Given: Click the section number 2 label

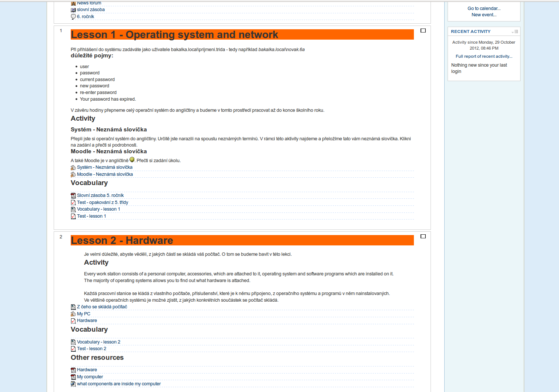Looking at the screenshot, I should click(61, 237).
